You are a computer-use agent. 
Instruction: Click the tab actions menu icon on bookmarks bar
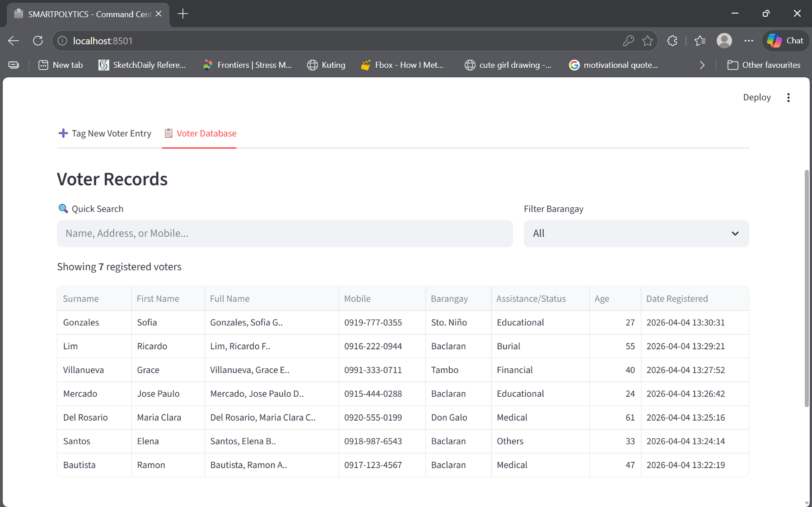[x=14, y=65]
